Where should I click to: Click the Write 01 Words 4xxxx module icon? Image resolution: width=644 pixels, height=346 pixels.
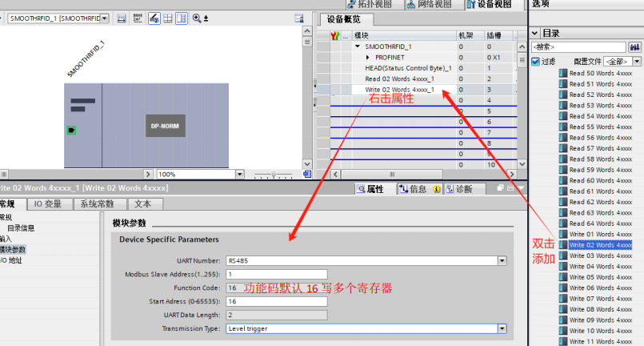[x=563, y=234]
